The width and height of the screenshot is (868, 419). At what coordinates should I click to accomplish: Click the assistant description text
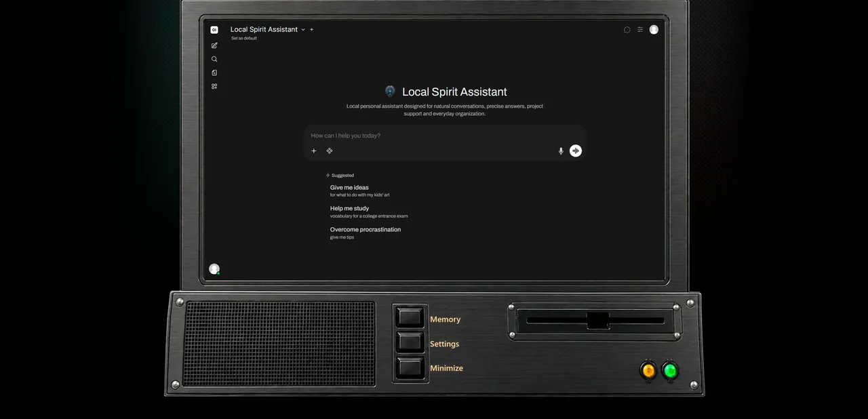point(445,110)
